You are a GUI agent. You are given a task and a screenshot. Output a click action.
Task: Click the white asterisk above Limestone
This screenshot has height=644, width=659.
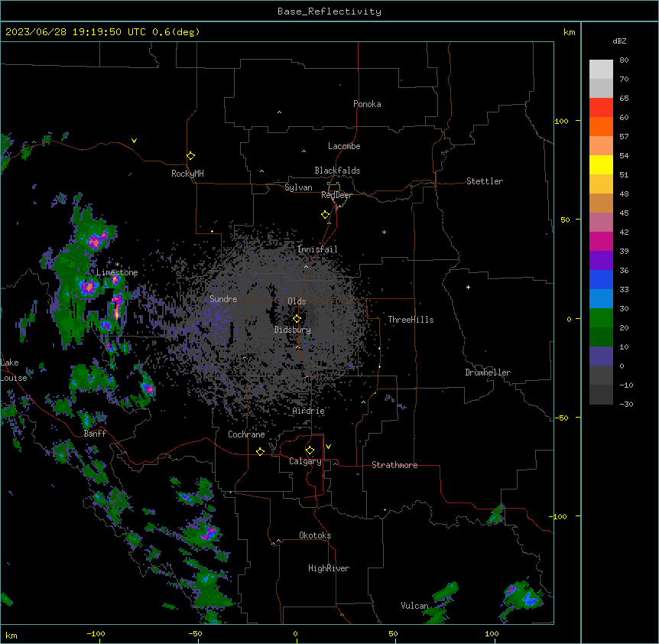click(117, 265)
